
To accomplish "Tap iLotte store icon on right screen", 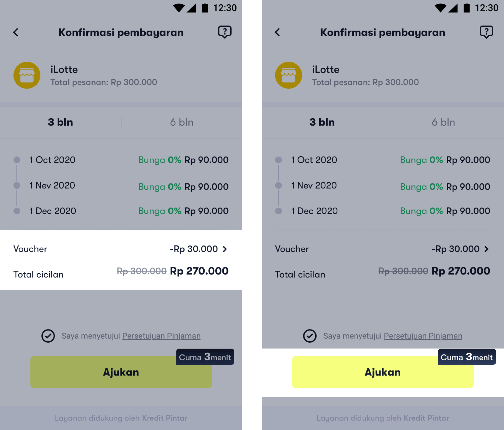I will (x=289, y=75).
